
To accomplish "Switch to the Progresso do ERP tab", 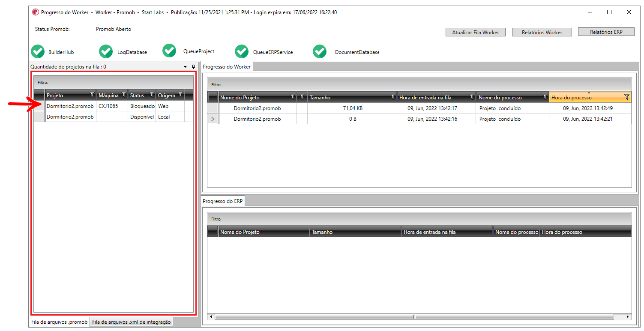I will pyautogui.click(x=223, y=201).
